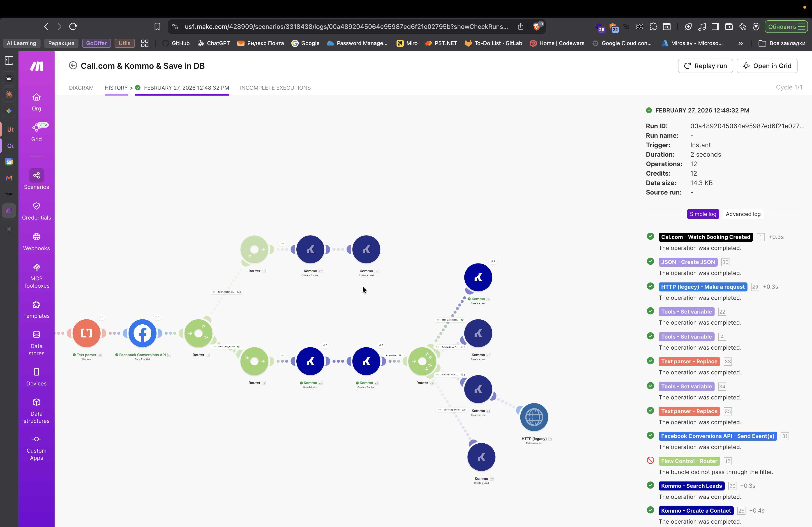Click the Replay run button
Image resolution: width=812 pixels, height=527 pixels.
[x=705, y=66]
